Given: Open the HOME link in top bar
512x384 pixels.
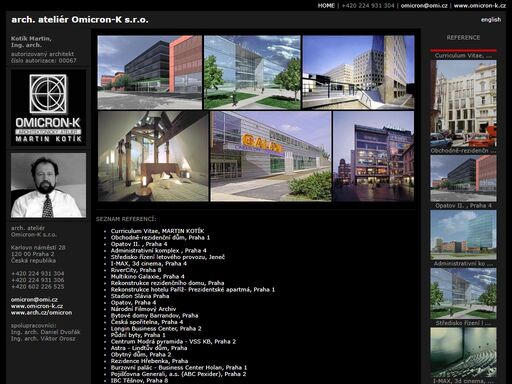Looking at the screenshot, I should pyautogui.click(x=326, y=5).
